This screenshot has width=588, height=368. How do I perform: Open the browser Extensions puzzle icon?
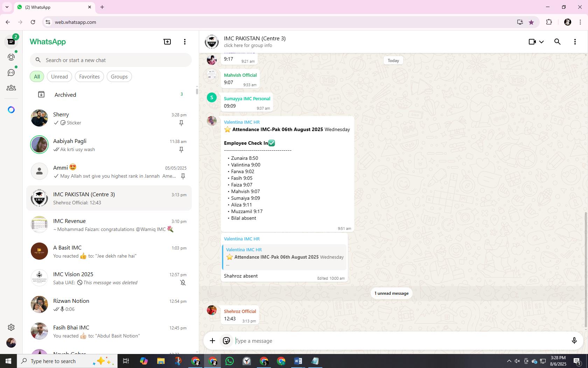tap(549, 22)
